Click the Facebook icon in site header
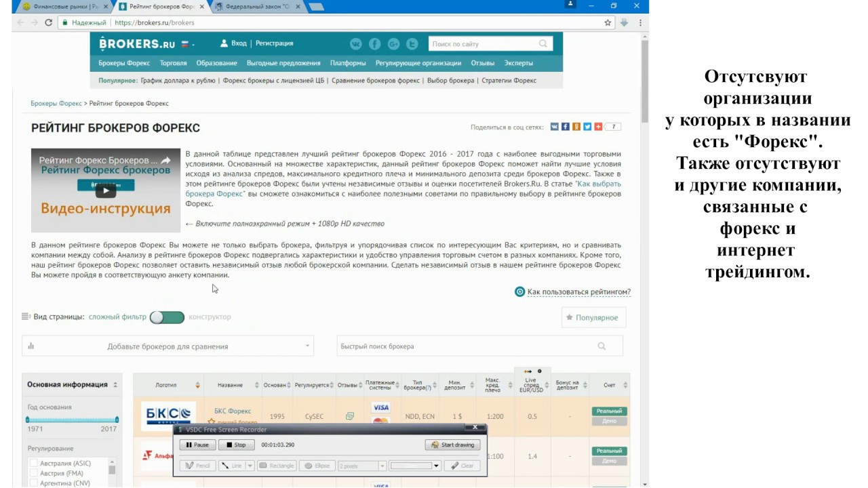The image size is (868, 488). 374,44
